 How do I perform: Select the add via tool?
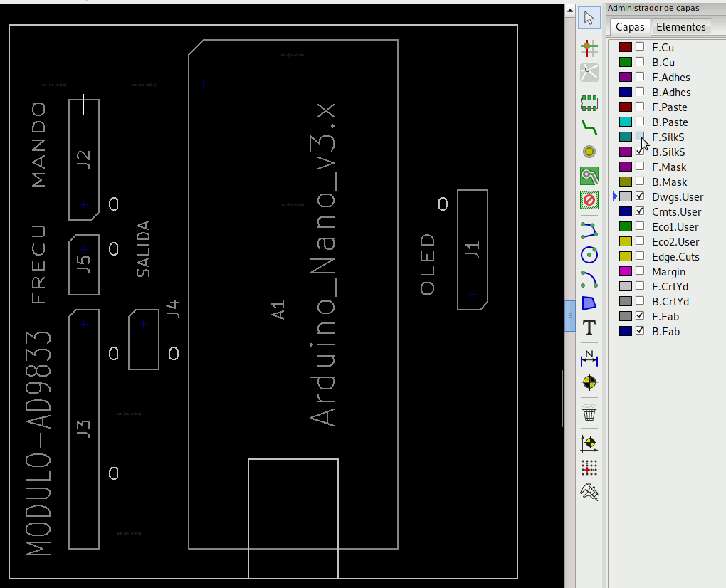(589, 152)
